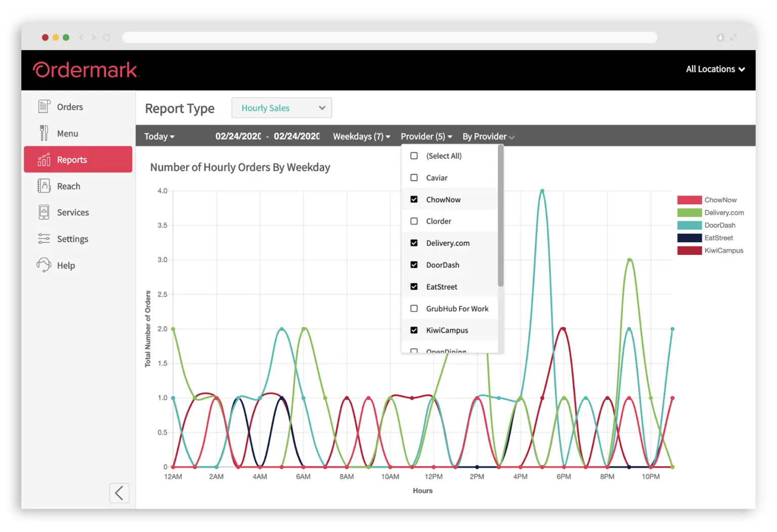Click the start date 02/24/2020 field
This screenshot has height=532, width=777.
(x=238, y=136)
